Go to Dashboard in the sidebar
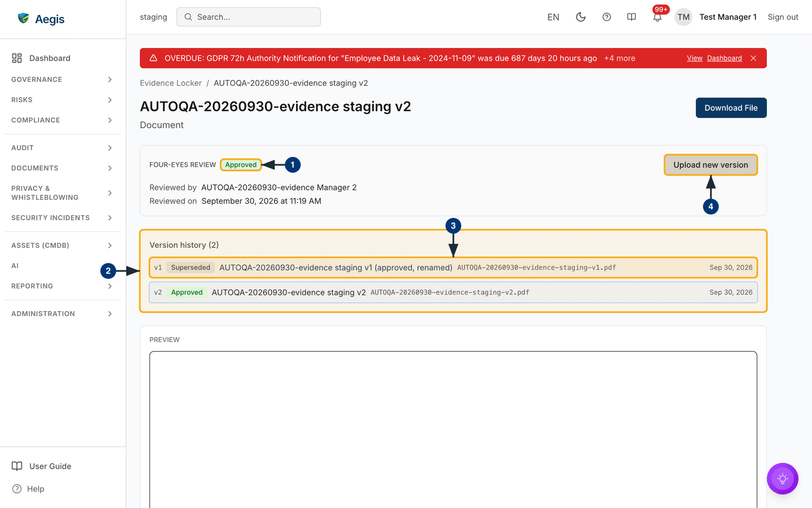The height and width of the screenshot is (508, 812). 50,58
